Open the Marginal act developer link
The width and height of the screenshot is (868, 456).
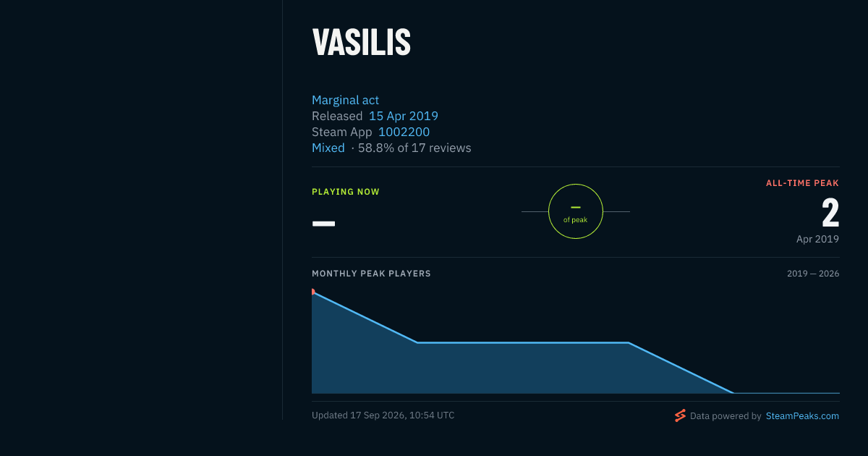click(345, 100)
